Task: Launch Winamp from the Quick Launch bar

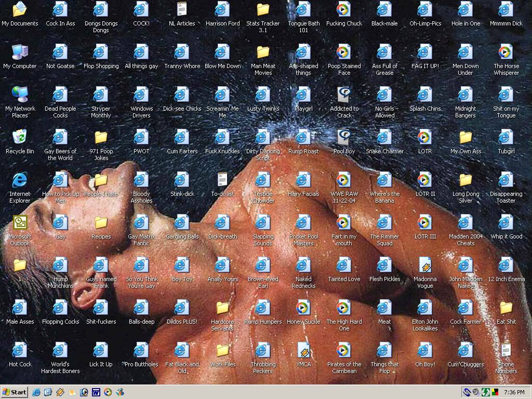Action: pos(60,393)
